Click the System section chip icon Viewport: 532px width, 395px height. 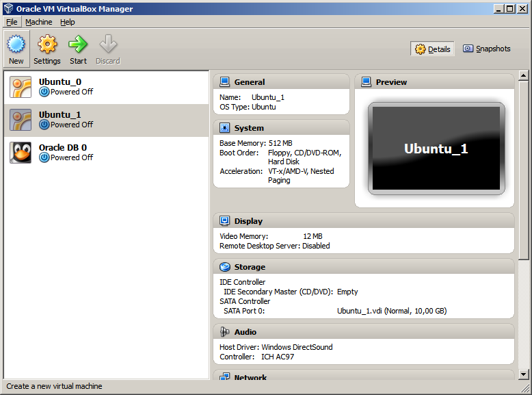tap(224, 128)
